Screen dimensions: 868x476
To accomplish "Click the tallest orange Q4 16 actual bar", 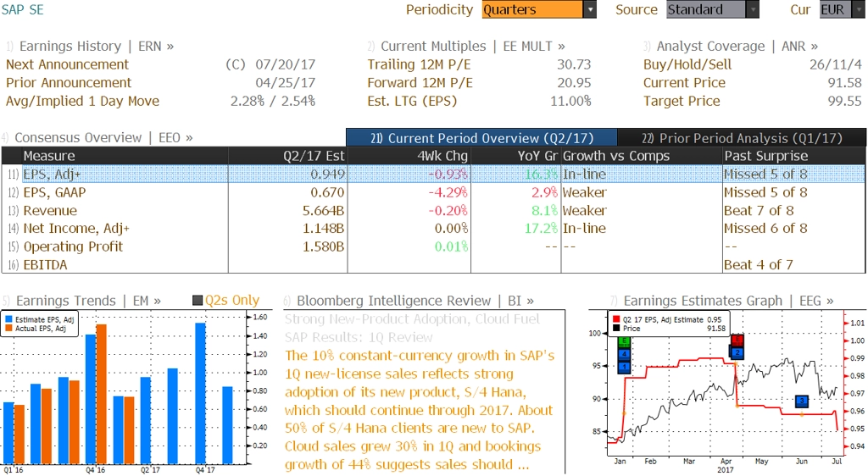I will (x=102, y=394).
